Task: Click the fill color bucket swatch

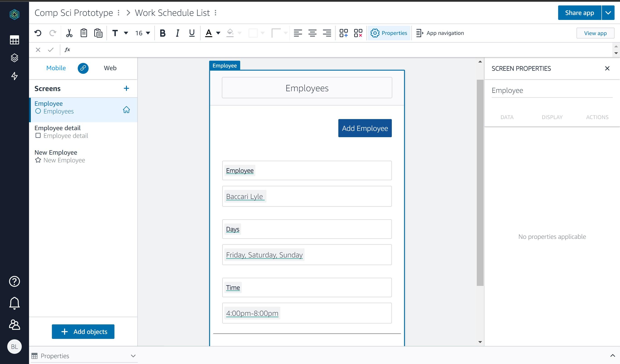Action: coord(230,33)
